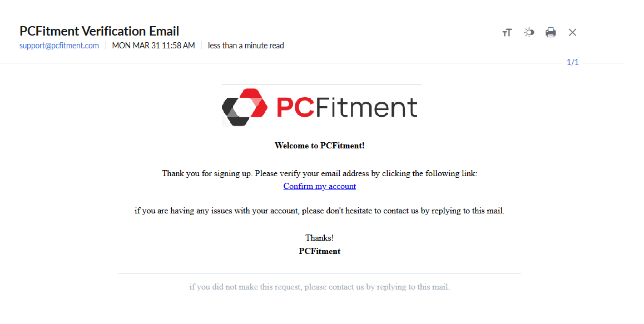Click the less than a minute read label
Screen dimensions: 644x324
coord(246,46)
